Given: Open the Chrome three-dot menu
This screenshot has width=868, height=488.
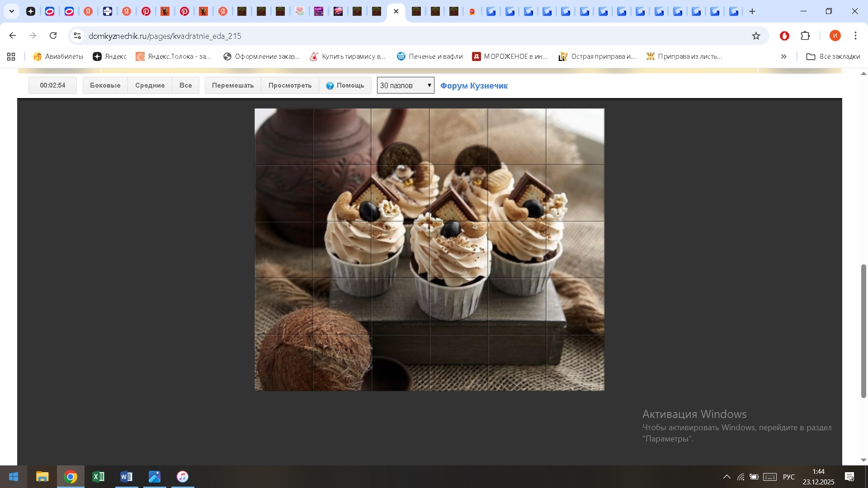Looking at the screenshot, I should click(855, 36).
